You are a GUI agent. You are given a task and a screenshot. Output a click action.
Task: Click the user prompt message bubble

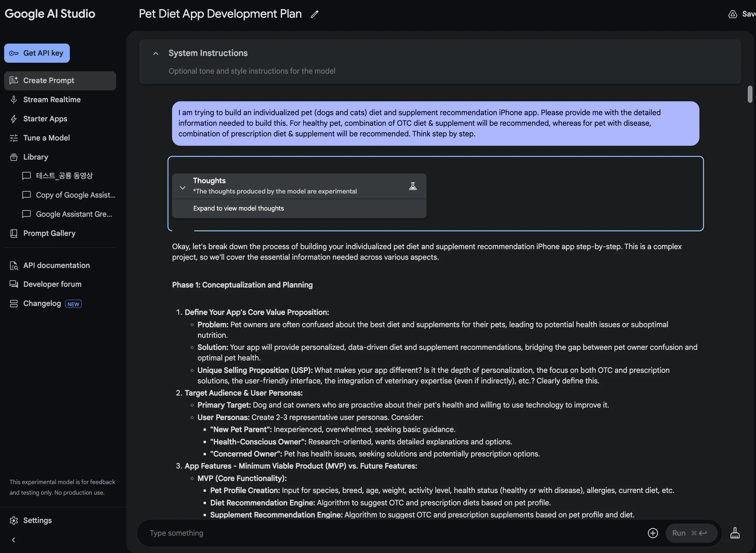[435, 123]
